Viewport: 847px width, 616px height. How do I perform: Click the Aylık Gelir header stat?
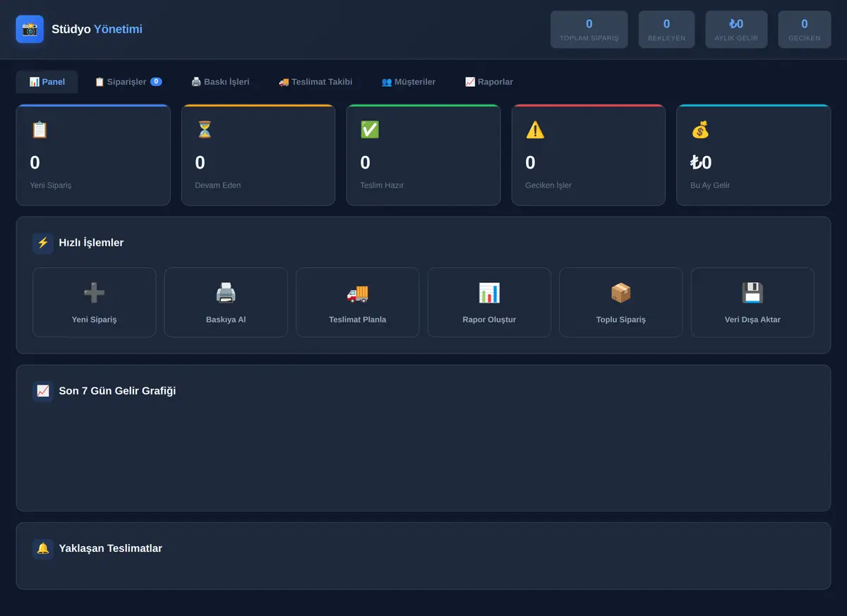pos(736,30)
